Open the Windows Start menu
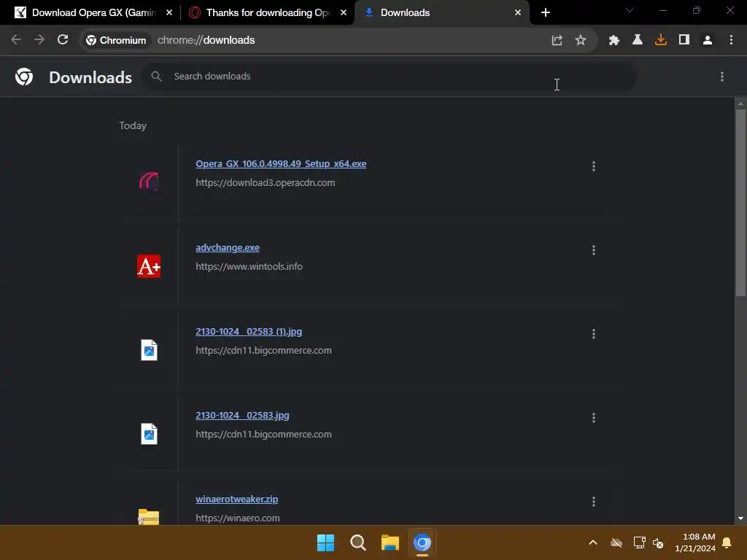747x560 pixels. click(326, 542)
